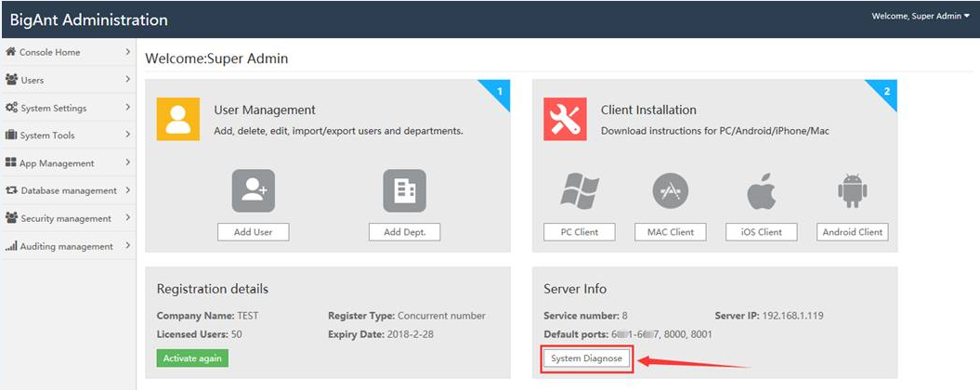Click the Console Home house icon
The width and height of the screenshot is (980, 390).
pyautogui.click(x=10, y=52)
